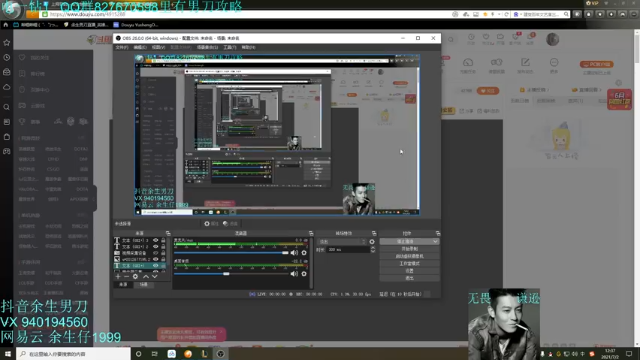
Task: Mute the first mixer audio channel
Action: [x=294, y=253]
